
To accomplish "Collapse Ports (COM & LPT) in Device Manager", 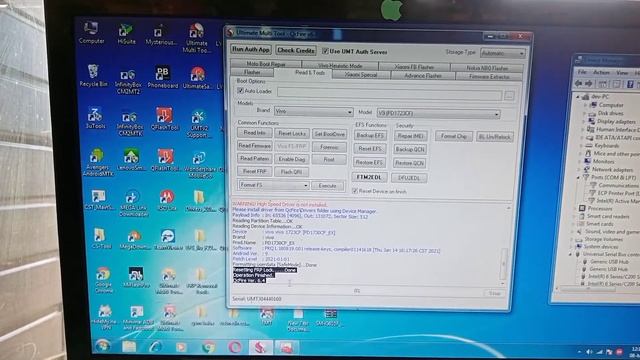I will 578,178.
